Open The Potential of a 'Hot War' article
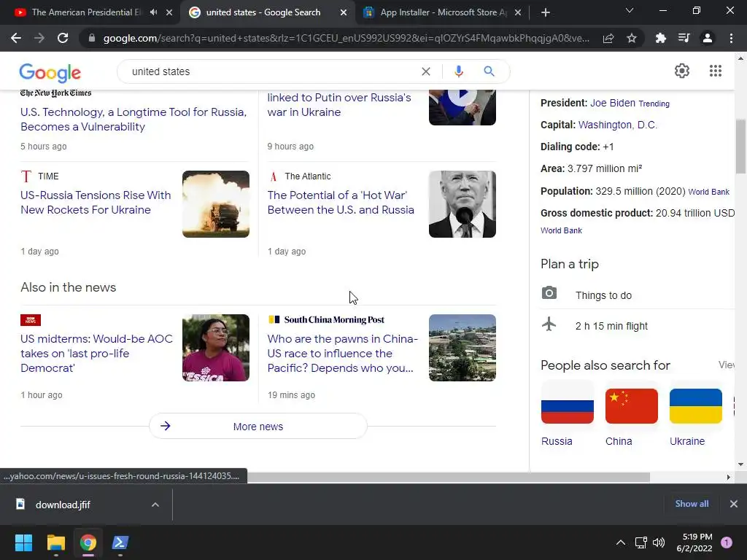Screen dimensions: 747x560 point(341,203)
